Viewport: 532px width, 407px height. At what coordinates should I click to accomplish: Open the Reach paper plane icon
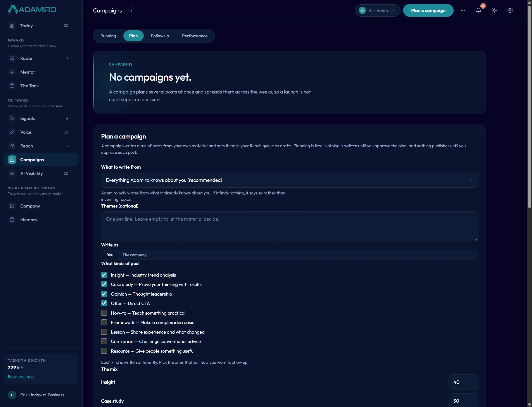coord(12,146)
